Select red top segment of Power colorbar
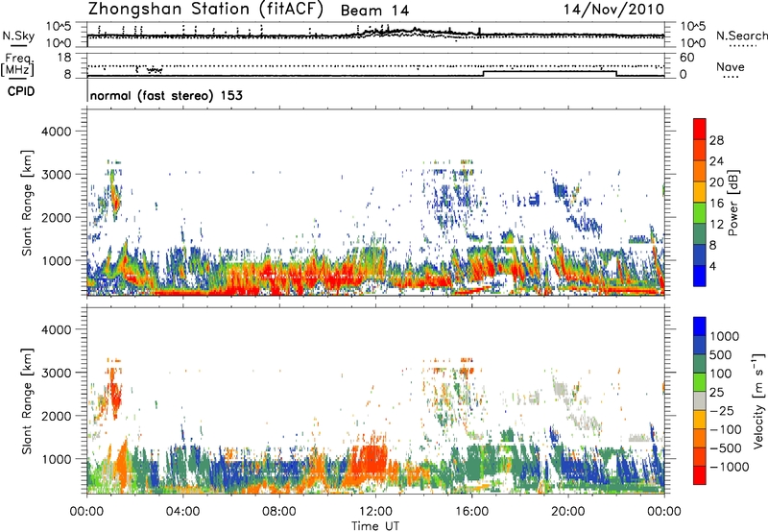The height and width of the screenshot is (532, 768). pyautogui.click(x=700, y=129)
